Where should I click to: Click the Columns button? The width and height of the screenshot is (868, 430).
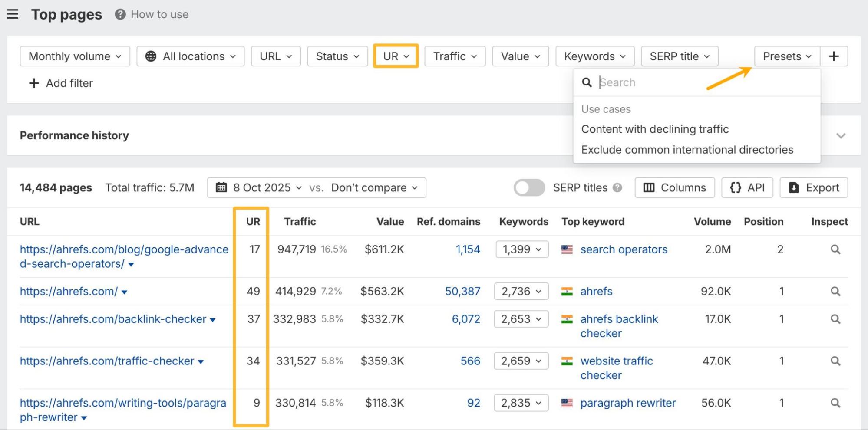point(674,187)
